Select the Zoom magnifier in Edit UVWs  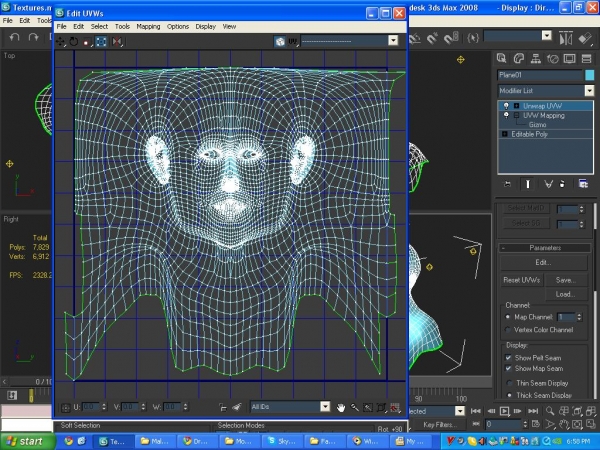(x=354, y=408)
